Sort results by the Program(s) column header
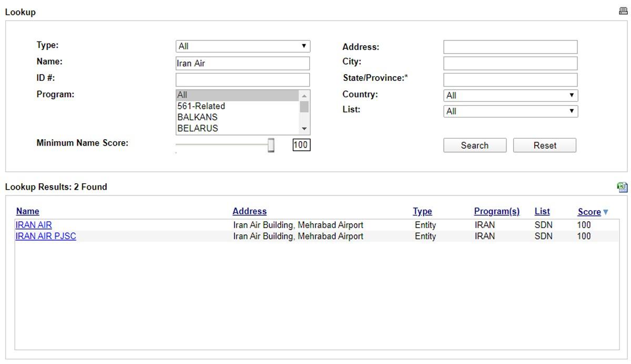The height and width of the screenshot is (364, 631). (497, 211)
